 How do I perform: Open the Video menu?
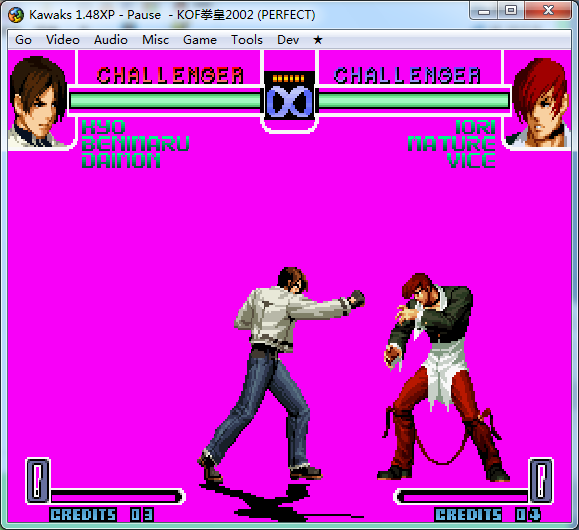(x=63, y=40)
